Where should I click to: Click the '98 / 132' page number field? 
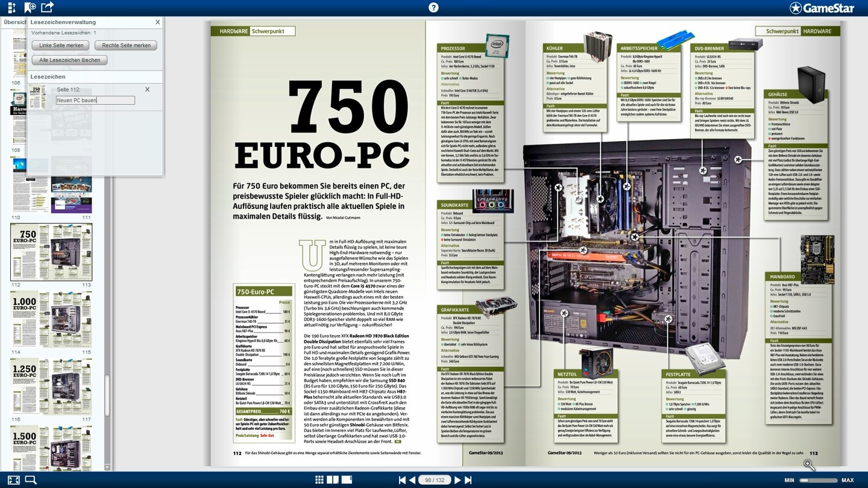click(435, 480)
